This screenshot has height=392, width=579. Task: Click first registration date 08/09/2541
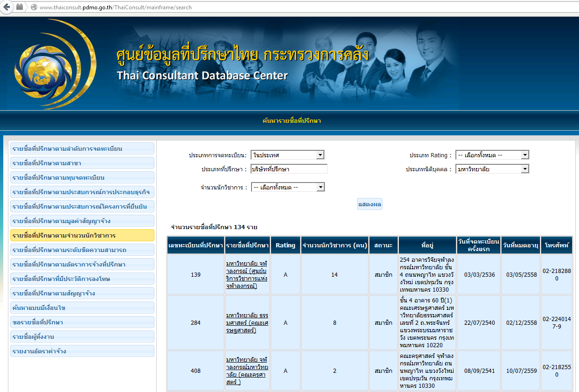pos(479,371)
